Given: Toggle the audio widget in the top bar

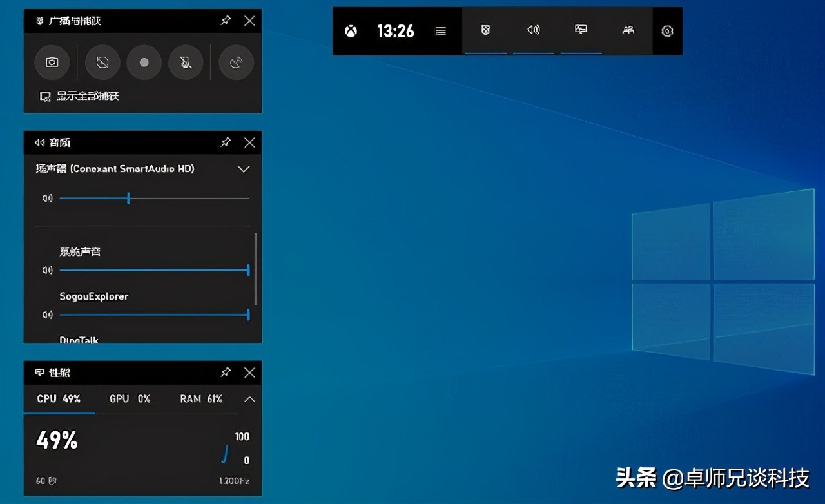Looking at the screenshot, I should [533, 30].
